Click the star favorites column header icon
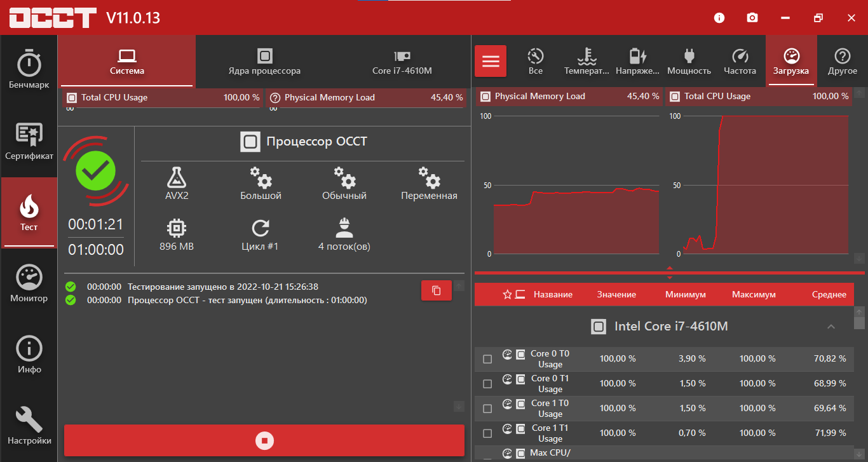The width and height of the screenshot is (868, 462). [x=507, y=294]
